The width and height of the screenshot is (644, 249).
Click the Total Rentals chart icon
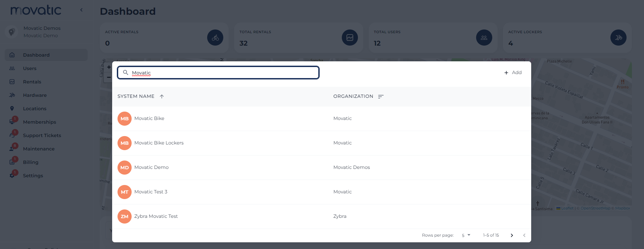[x=350, y=38]
